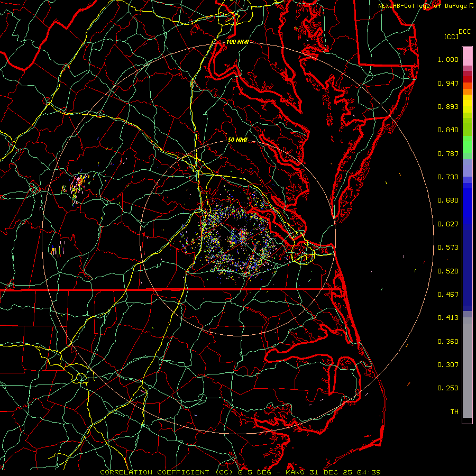Pick the pink top segment of the color bar
The image size is (476, 476).
coord(467,56)
